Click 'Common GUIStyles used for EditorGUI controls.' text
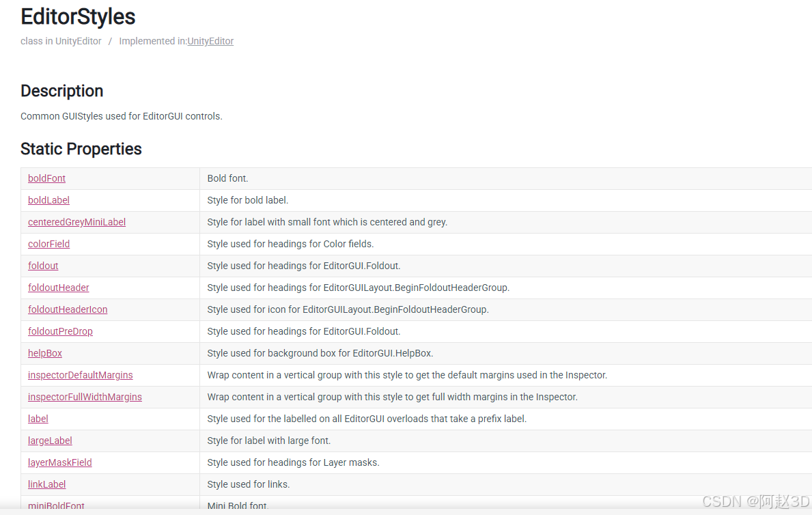The height and width of the screenshot is (515, 812). [x=122, y=116]
